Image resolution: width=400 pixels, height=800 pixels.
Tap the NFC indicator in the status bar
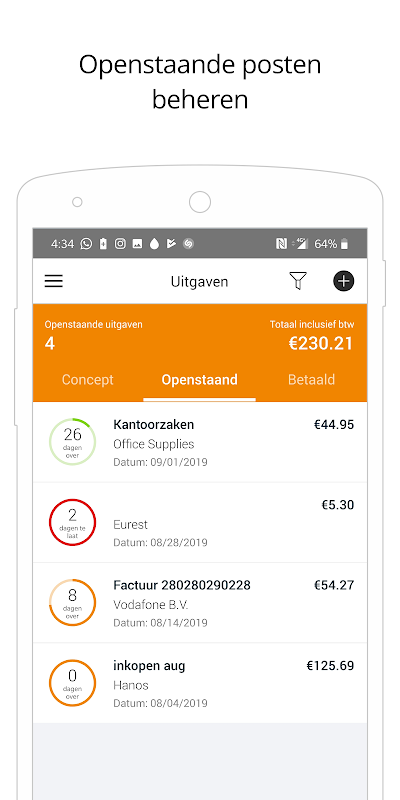pyautogui.click(x=281, y=244)
